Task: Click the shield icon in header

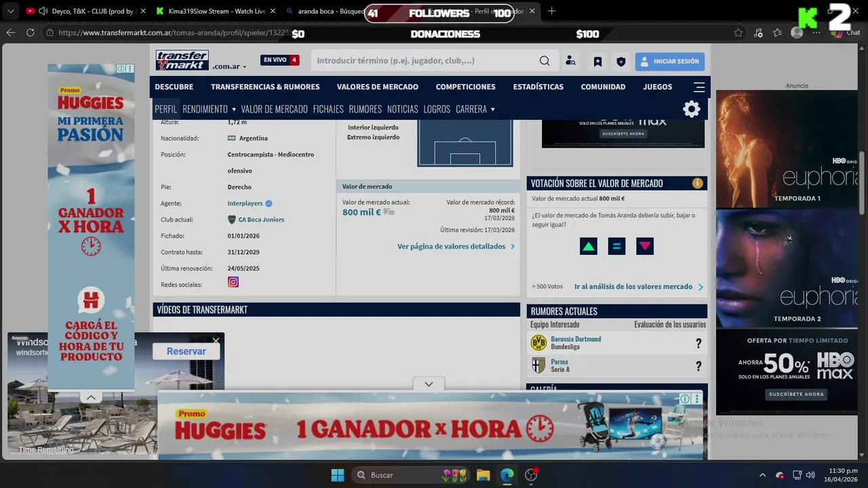Action: [620, 62]
